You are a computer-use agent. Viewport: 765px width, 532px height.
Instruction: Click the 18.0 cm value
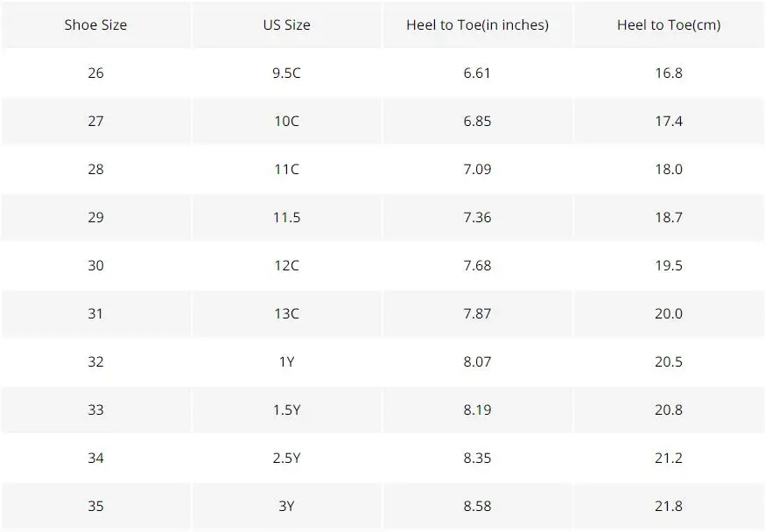[669, 169]
